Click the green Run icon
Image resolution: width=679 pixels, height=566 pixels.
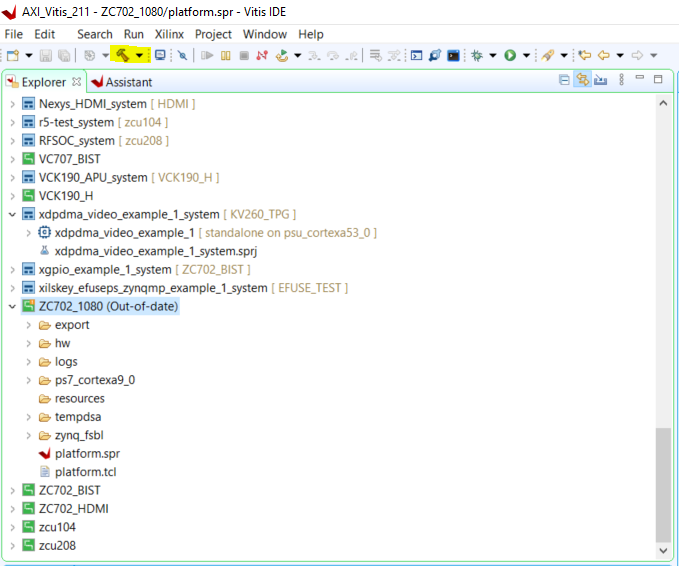click(x=510, y=55)
